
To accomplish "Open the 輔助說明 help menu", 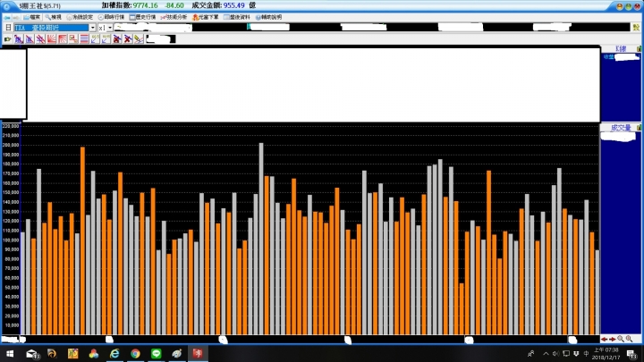I will point(268,17).
